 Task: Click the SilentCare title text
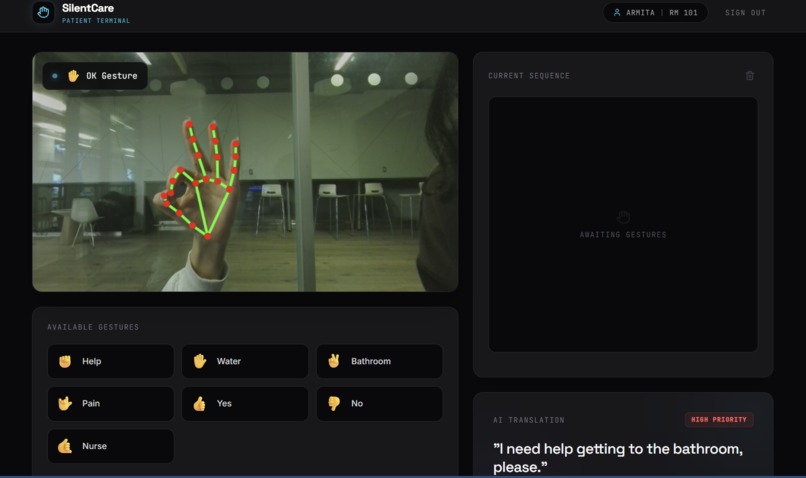(x=88, y=8)
